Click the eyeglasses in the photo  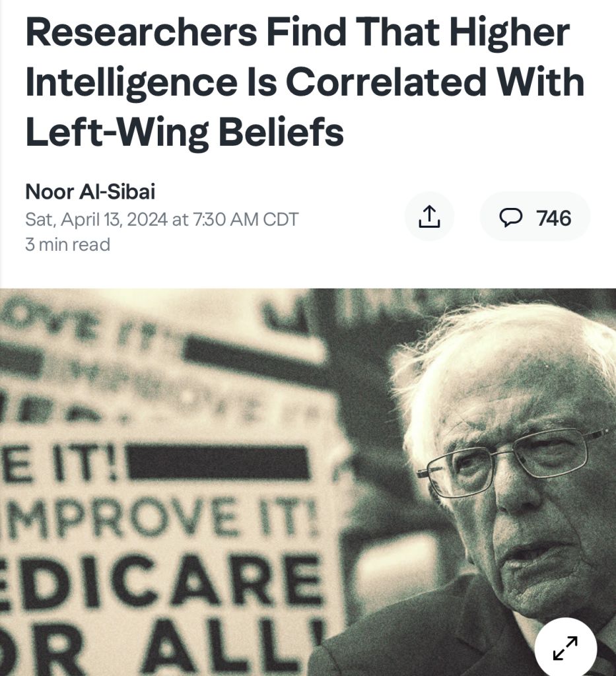513,462
